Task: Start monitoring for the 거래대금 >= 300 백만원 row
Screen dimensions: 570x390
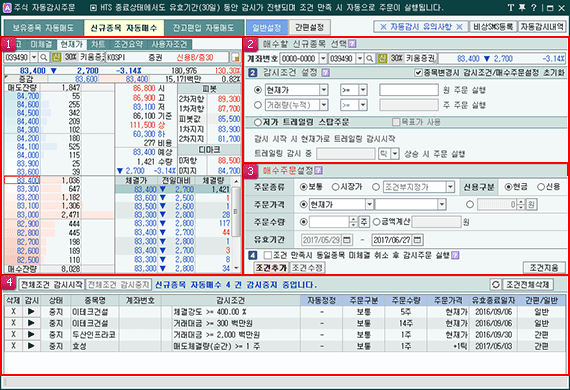Action: point(31,323)
